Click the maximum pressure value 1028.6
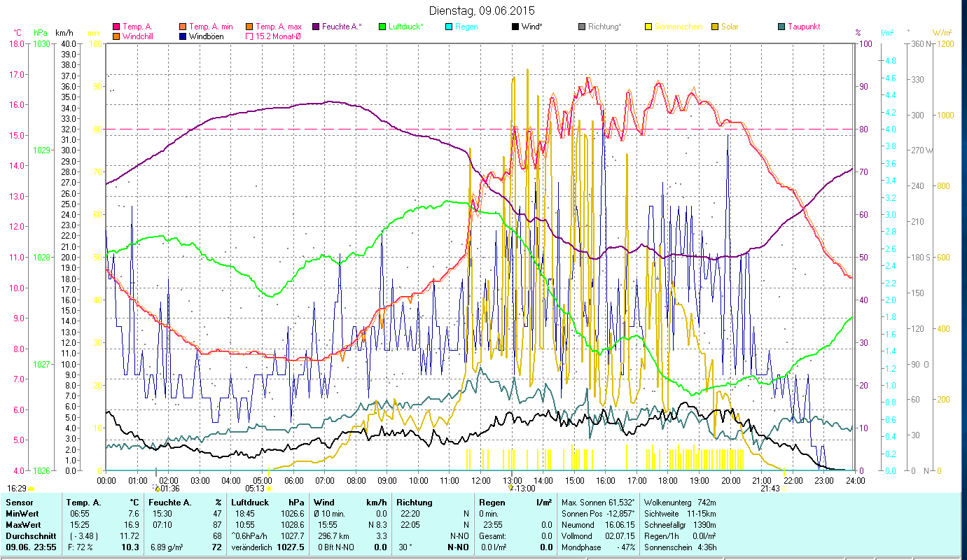The image size is (967, 560). pos(291,525)
